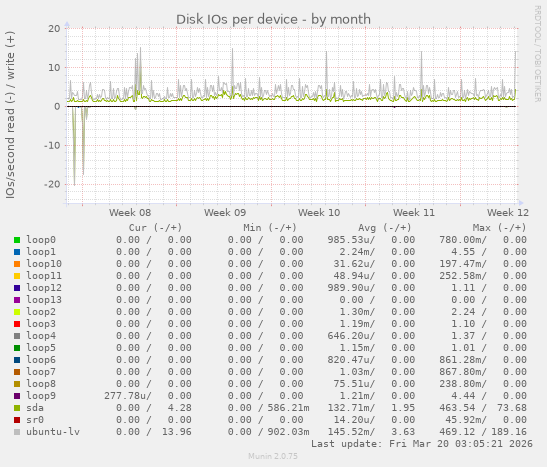Click the Last update timestamp line

422,444
